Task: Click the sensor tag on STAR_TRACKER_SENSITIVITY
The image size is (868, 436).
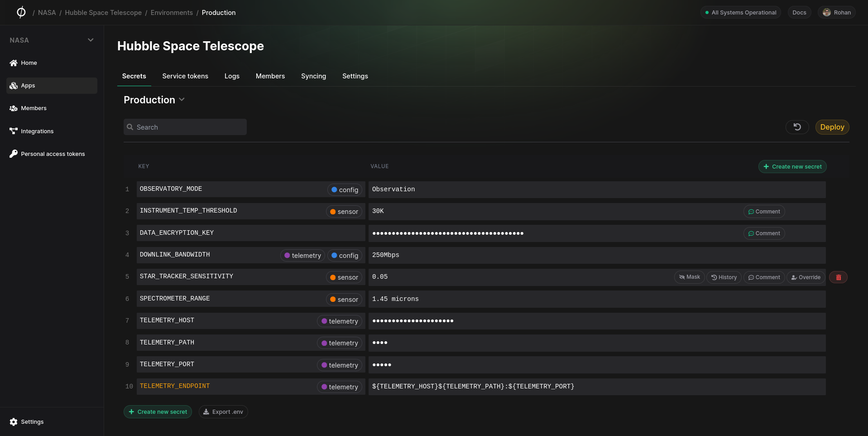Action: 344,277
